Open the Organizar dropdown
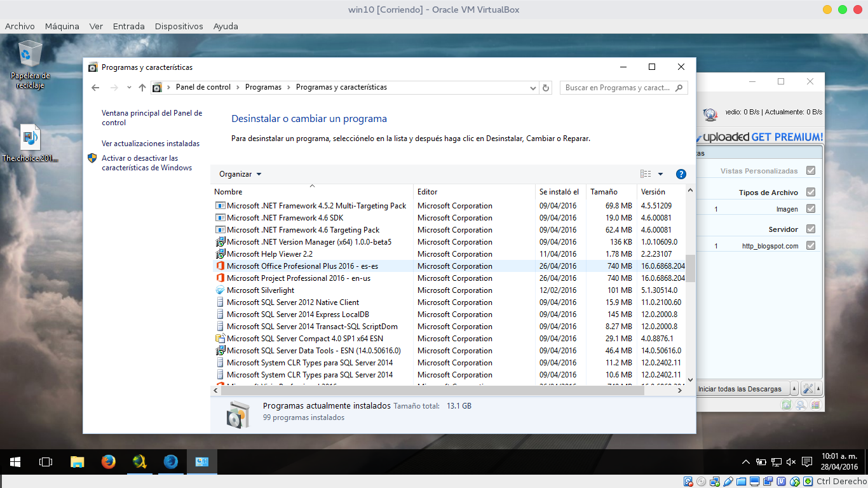 [240, 174]
